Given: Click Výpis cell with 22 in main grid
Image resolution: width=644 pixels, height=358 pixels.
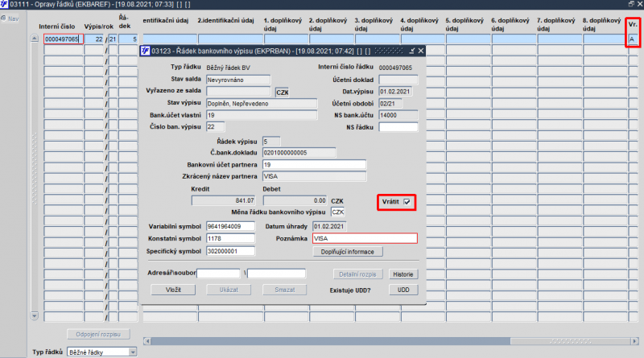Looking at the screenshot, I should coord(94,39).
